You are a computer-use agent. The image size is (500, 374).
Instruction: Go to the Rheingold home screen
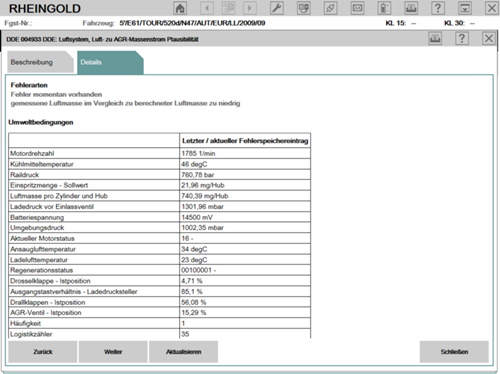[180, 8]
